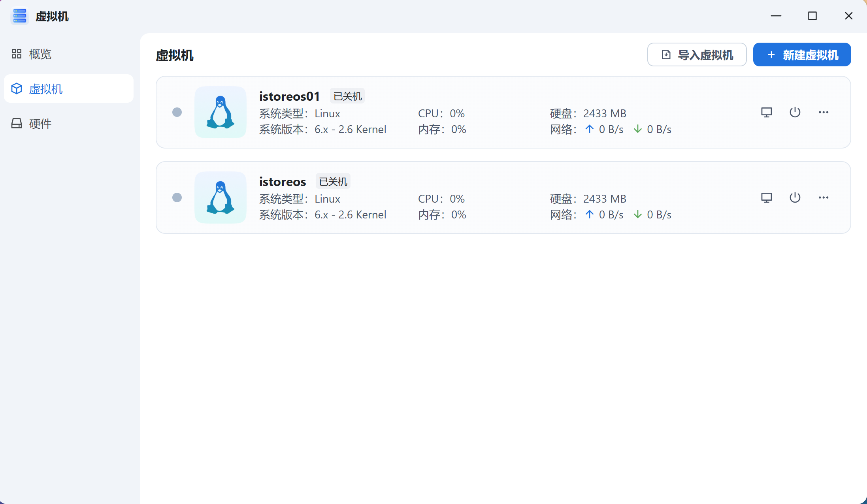Click 新建虚拟机 to create a VM
The image size is (867, 504).
pyautogui.click(x=802, y=55)
